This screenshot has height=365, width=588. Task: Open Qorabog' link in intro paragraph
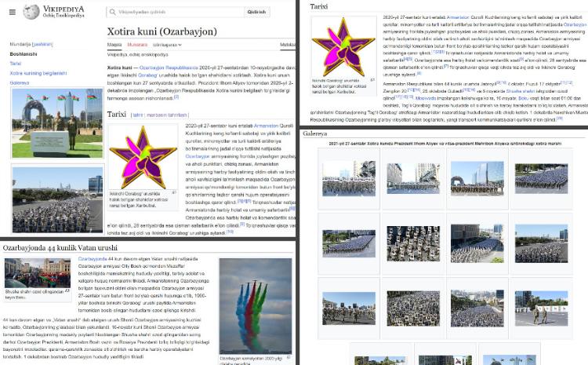click(147, 75)
